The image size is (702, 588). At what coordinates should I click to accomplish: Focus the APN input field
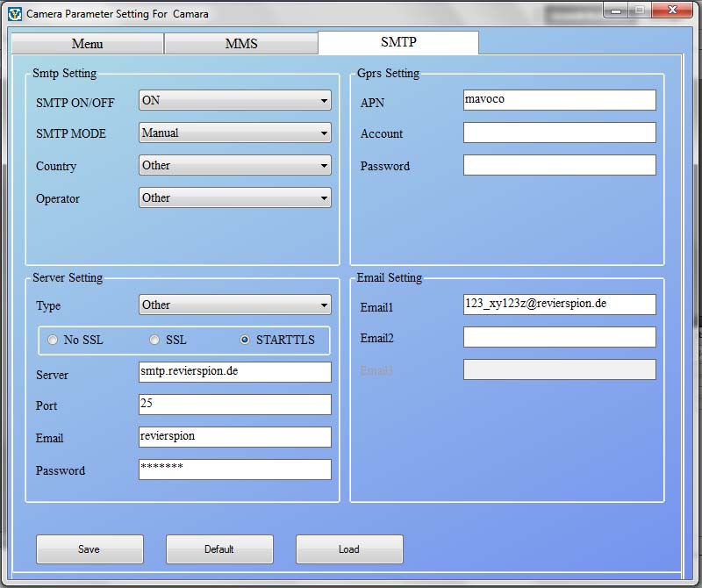coord(559,100)
